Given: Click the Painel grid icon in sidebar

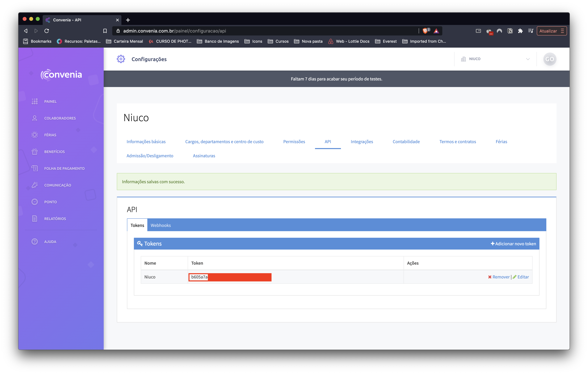Looking at the screenshot, I should click(34, 101).
